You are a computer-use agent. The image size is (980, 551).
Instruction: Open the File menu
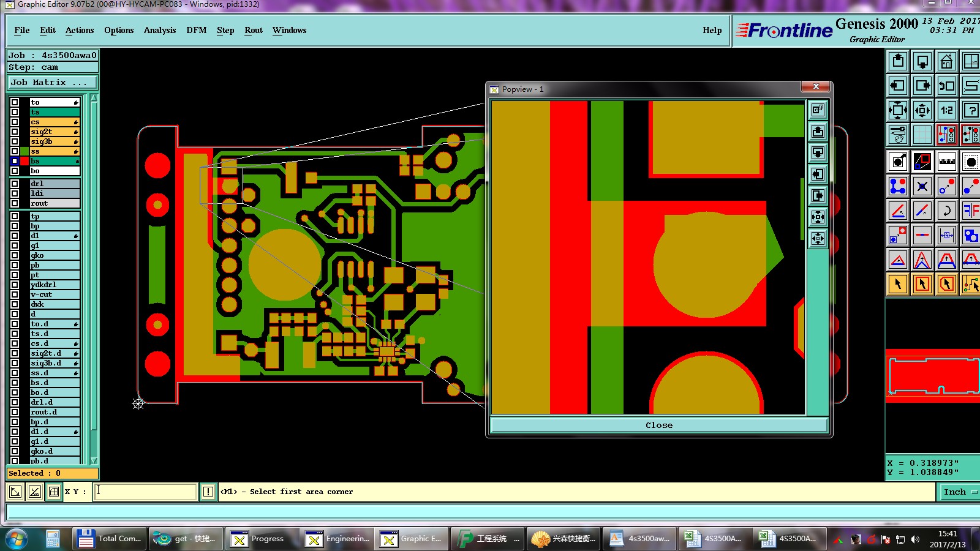tap(22, 30)
